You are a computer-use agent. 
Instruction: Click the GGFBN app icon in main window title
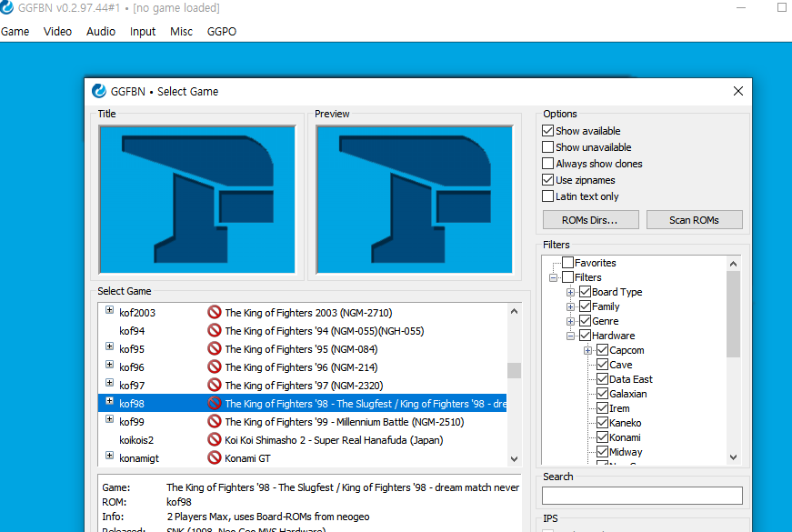(6, 7)
